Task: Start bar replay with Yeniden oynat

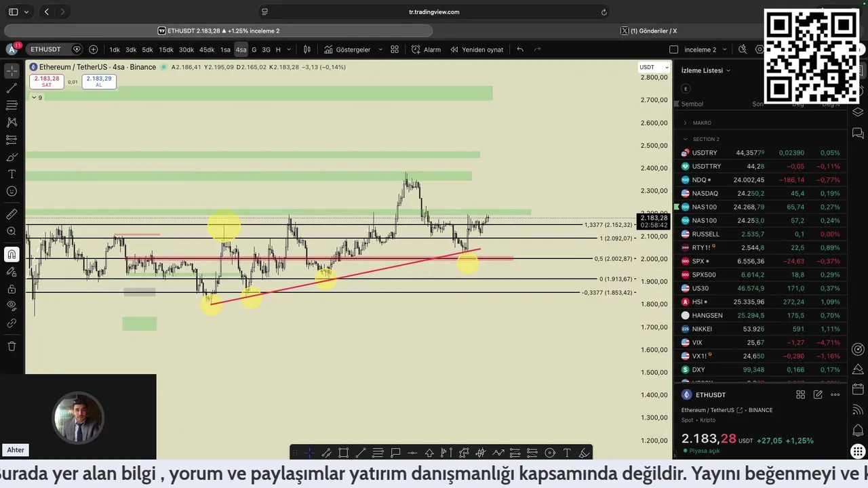Action: pyautogui.click(x=477, y=49)
